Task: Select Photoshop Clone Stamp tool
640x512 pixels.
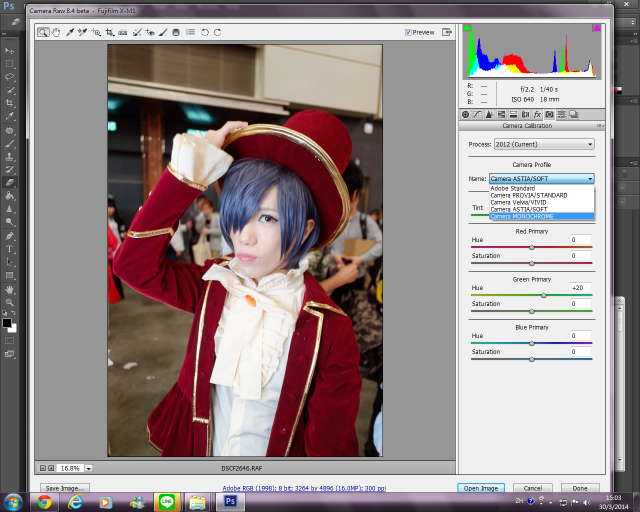Action: tap(9, 156)
